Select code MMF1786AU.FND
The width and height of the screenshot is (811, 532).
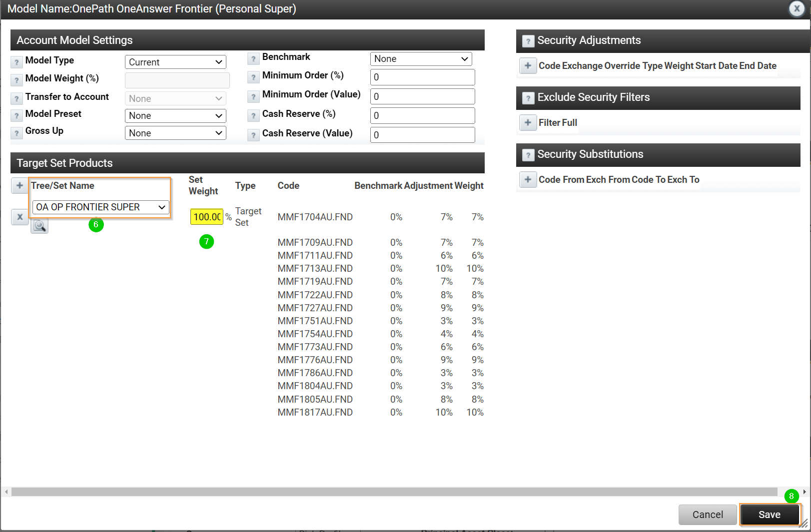[315, 373]
